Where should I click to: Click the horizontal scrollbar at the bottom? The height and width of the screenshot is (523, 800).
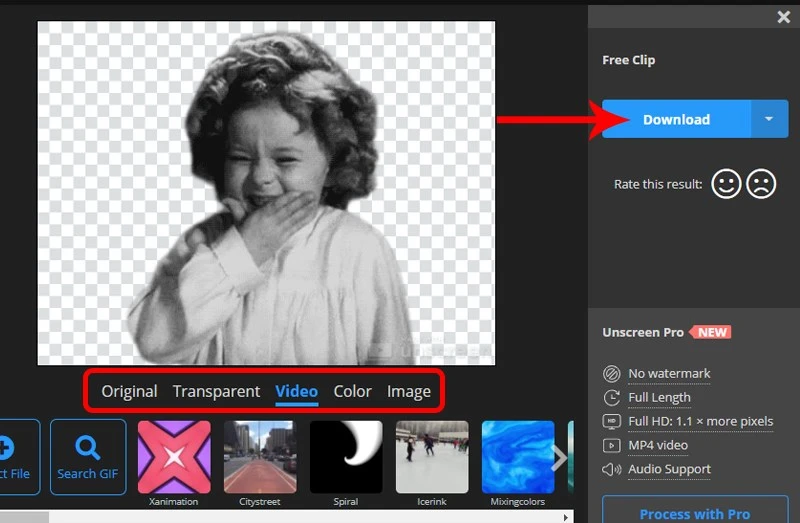24,517
